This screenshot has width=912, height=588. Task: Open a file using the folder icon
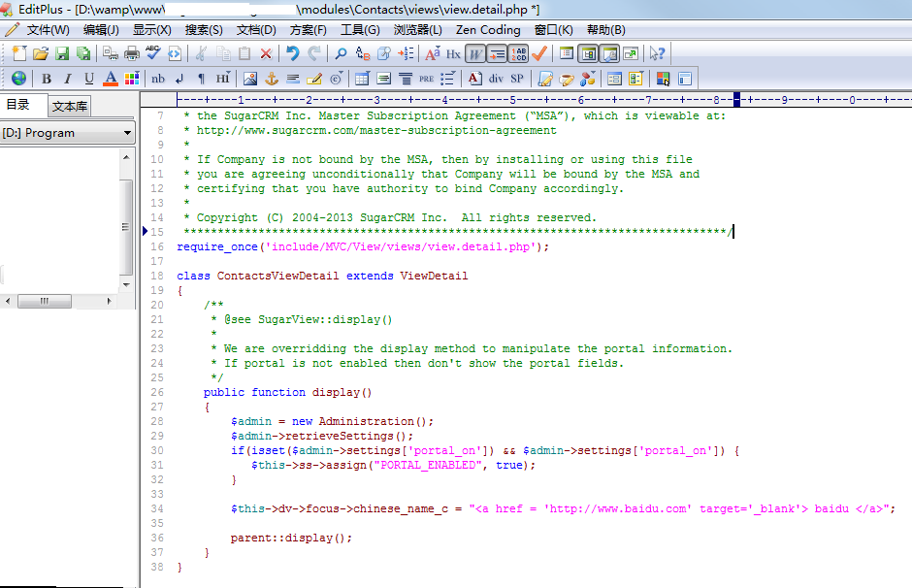(41, 53)
